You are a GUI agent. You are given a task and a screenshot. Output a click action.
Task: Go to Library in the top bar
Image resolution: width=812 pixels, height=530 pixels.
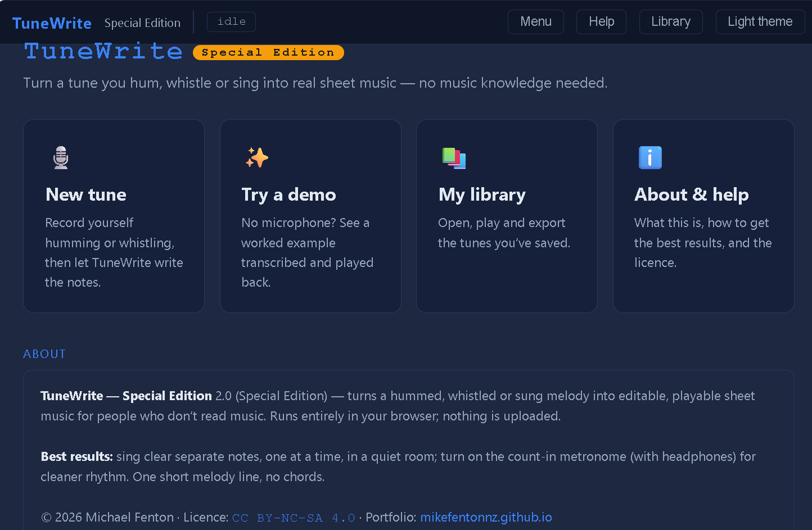671,22
